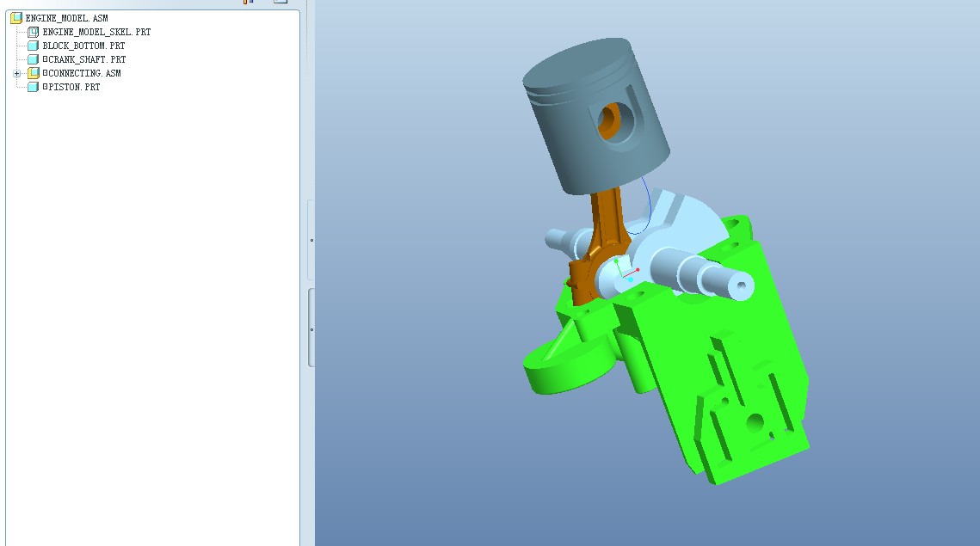Select PISTON.PRT in the model tree
Image resolution: width=980 pixels, height=546 pixels.
coord(71,87)
